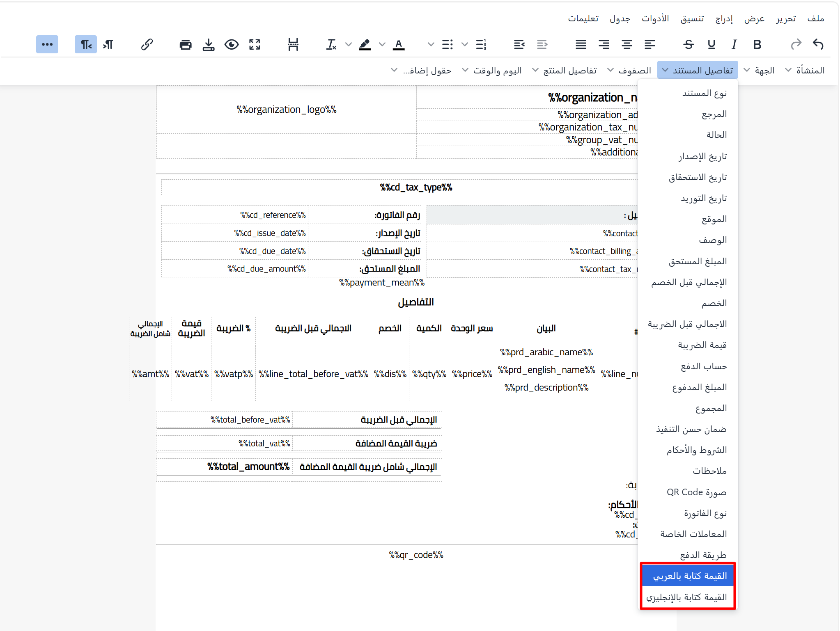Toggle underline formatting

(x=711, y=44)
